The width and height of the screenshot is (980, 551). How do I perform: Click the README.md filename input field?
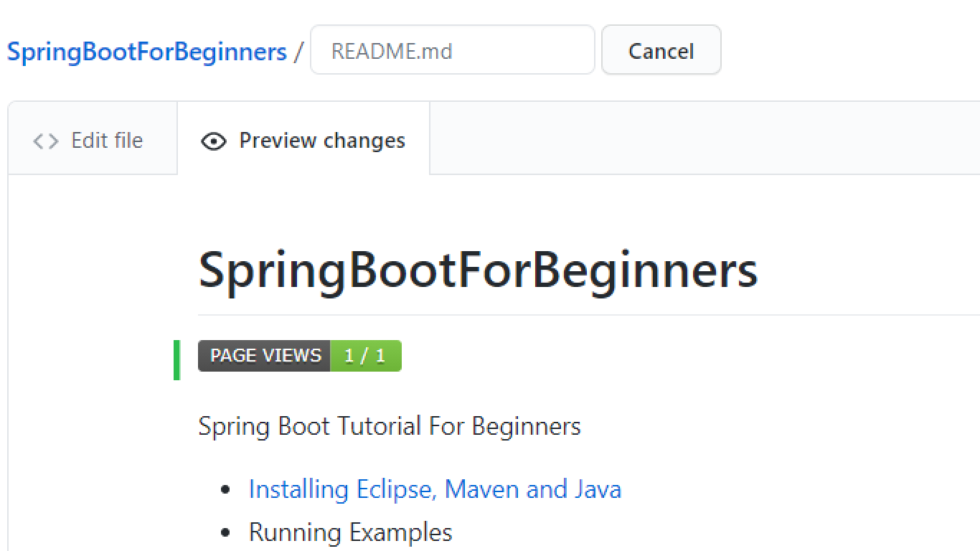click(x=453, y=50)
